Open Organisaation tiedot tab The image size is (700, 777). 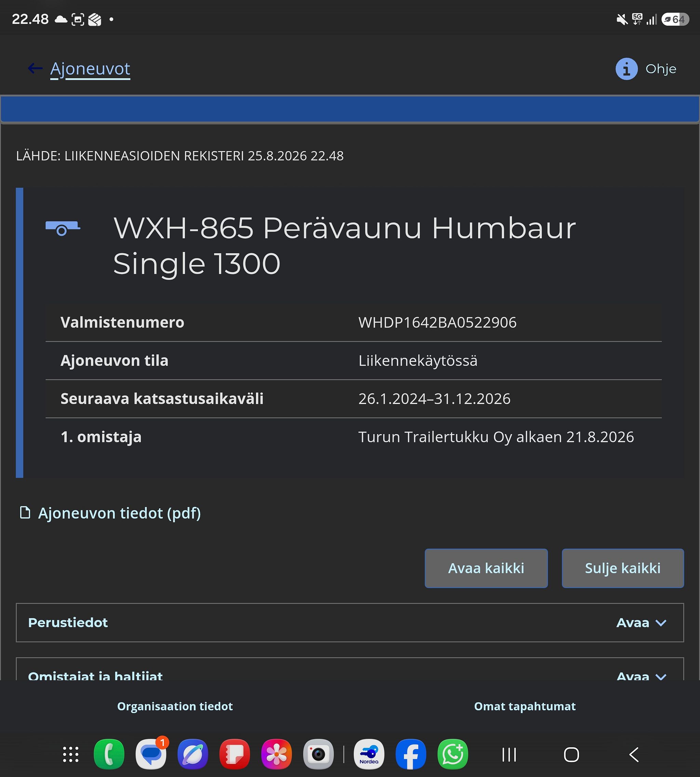pyautogui.click(x=175, y=706)
